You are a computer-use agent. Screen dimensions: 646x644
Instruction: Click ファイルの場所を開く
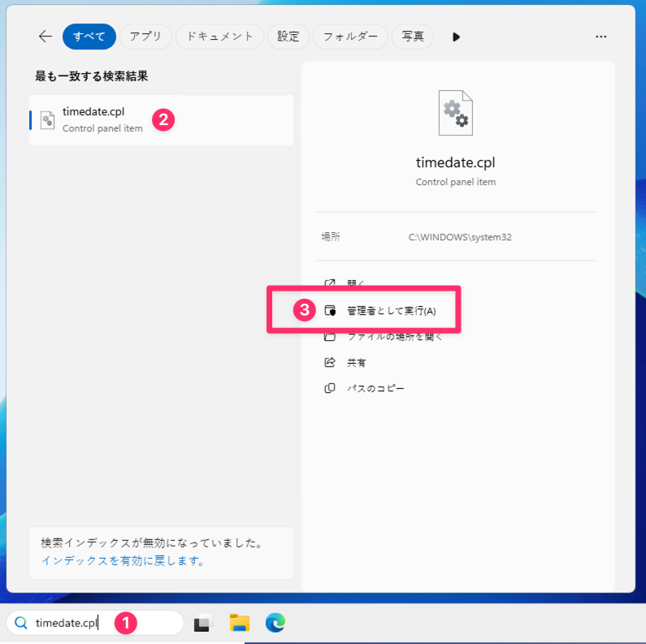point(395,337)
